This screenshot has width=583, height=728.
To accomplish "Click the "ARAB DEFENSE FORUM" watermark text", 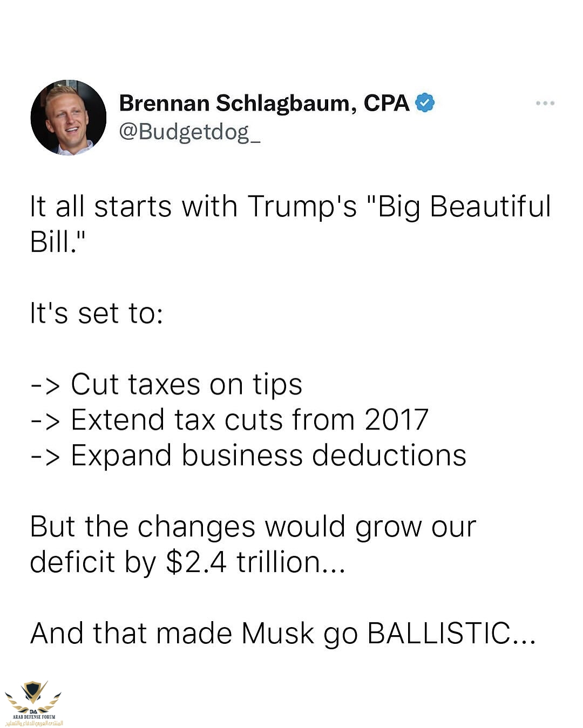I will coord(34,717).
